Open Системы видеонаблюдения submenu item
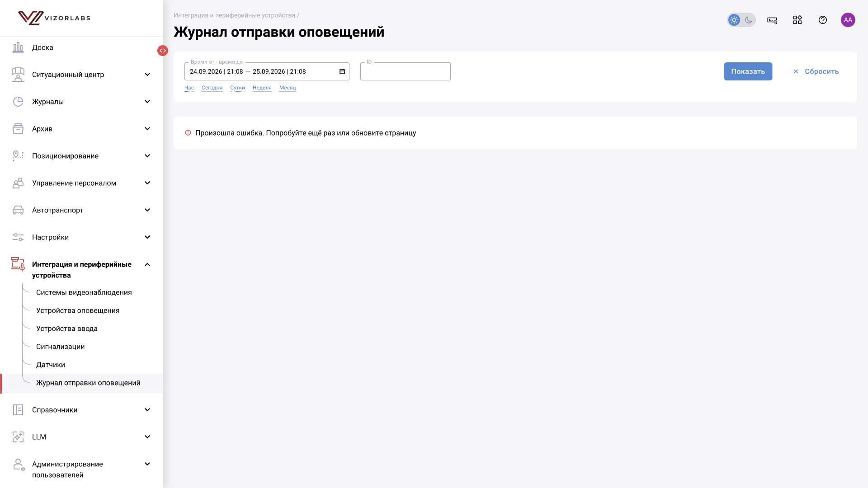 pos(84,292)
